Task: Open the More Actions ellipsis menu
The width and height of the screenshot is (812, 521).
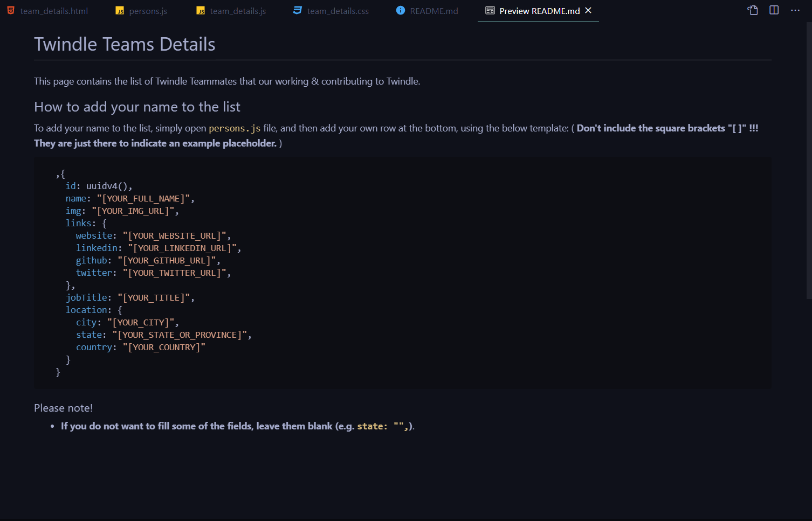Action: (795, 10)
